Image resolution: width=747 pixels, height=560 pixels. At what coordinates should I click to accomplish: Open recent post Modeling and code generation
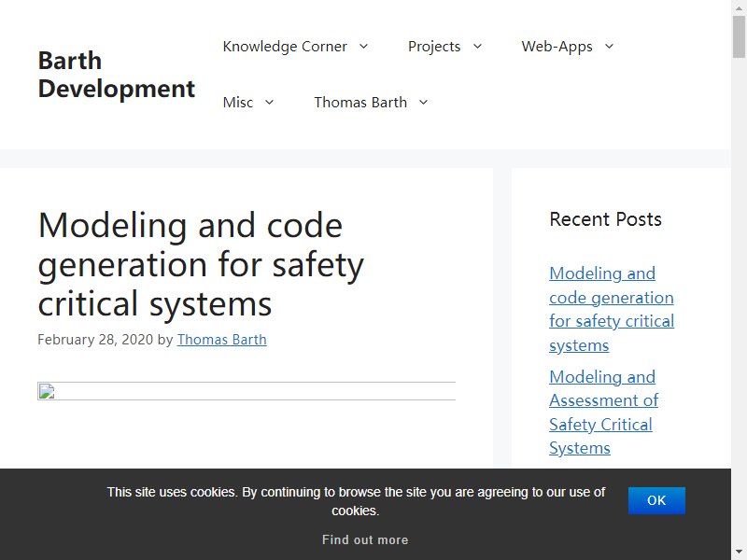[x=612, y=309]
